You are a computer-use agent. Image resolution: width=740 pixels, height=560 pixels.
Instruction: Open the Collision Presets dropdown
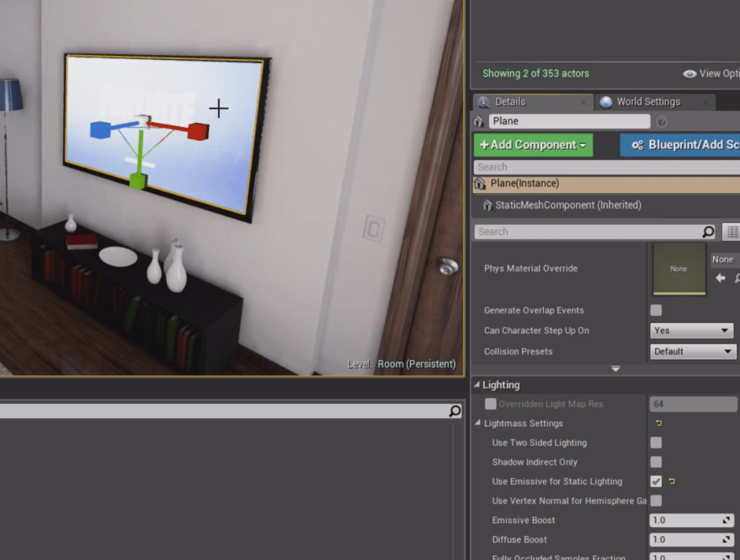[692, 352]
